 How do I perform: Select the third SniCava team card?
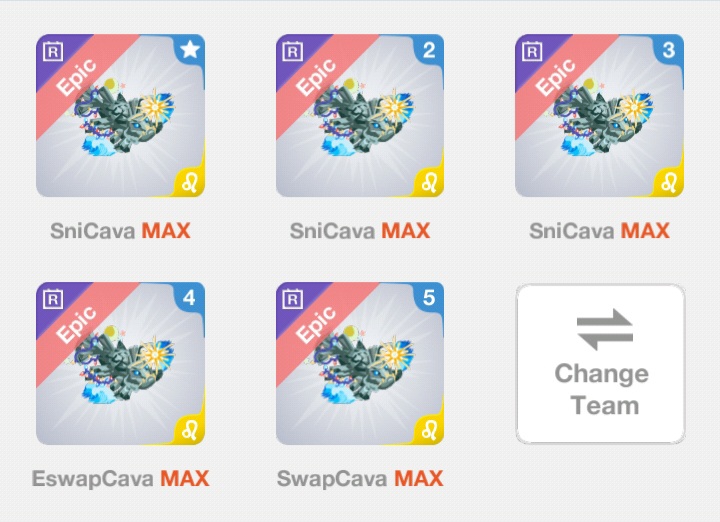pyautogui.click(x=599, y=115)
